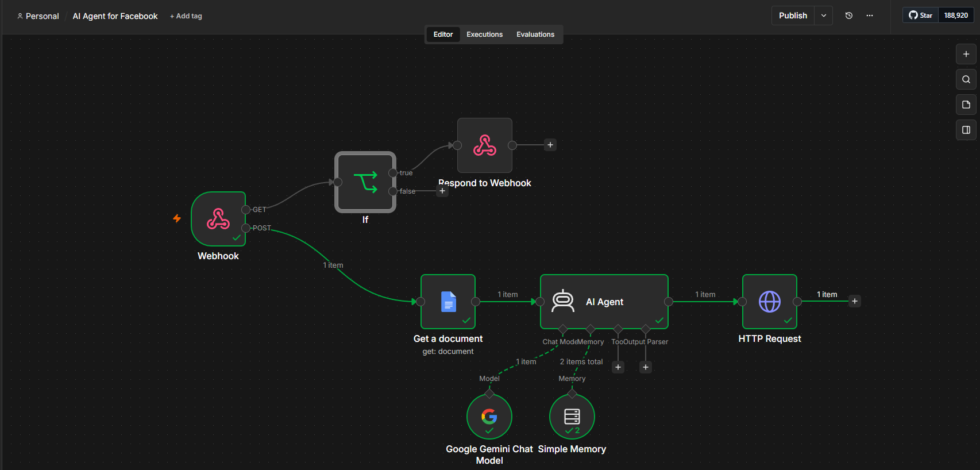The image size is (980, 470).
Task: Click the Get a document output connector
Action: click(x=476, y=302)
